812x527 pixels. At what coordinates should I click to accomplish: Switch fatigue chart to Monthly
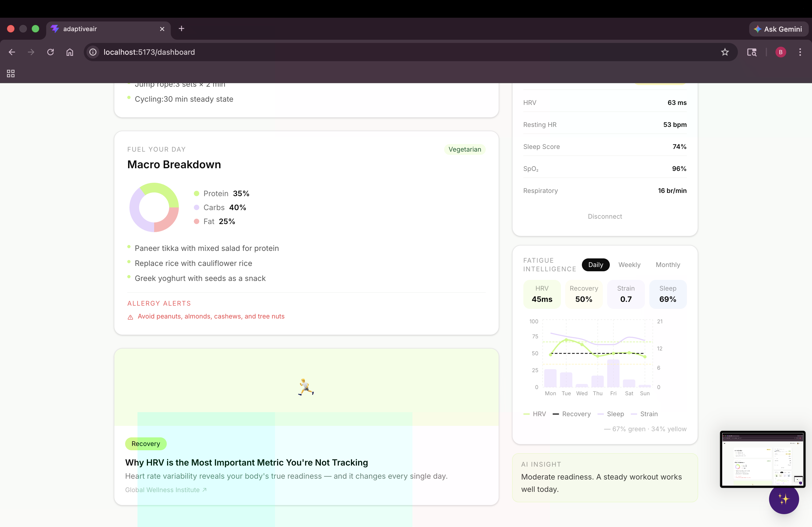pos(668,265)
